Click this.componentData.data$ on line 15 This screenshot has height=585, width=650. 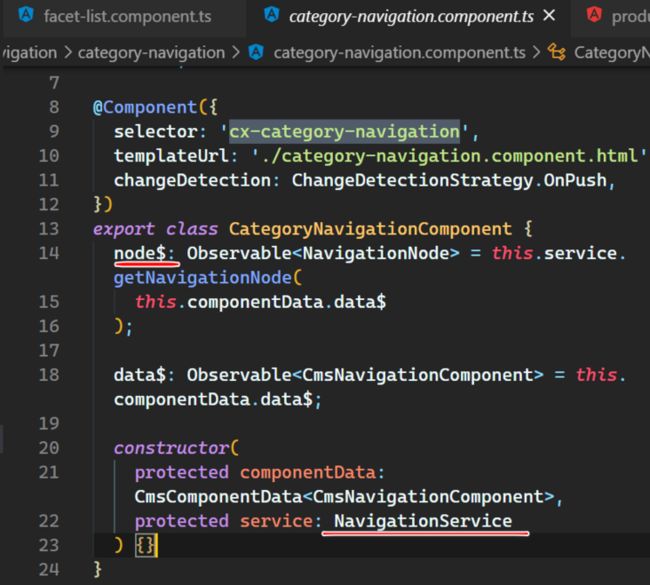pyautogui.click(x=260, y=302)
